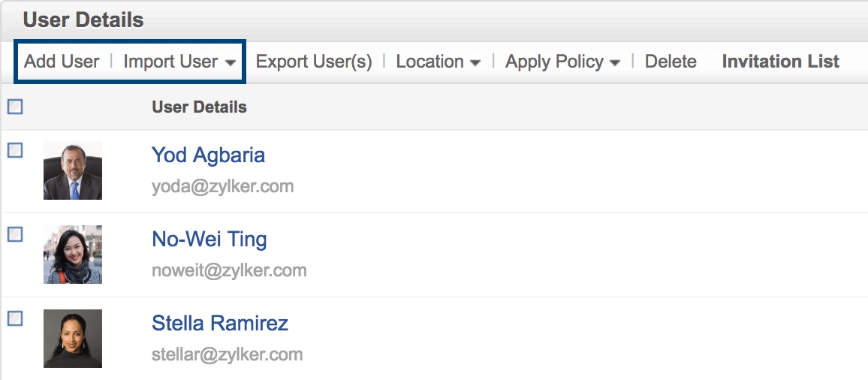Screen dimensions: 868x380
Task: Open the Apply Policy dropdown
Action: [x=562, y=62]
